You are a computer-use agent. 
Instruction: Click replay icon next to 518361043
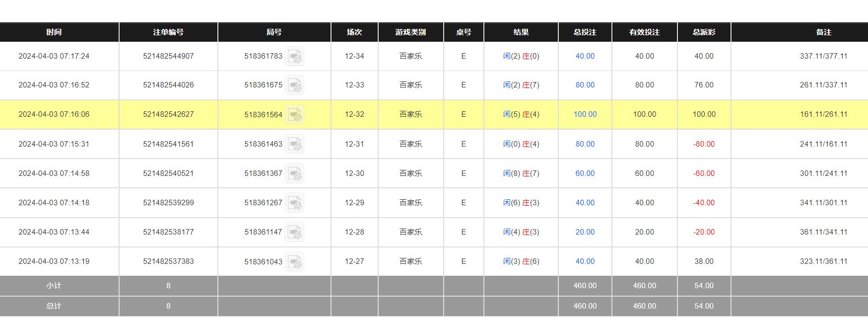pyautogui.click(x=294, y=261)
